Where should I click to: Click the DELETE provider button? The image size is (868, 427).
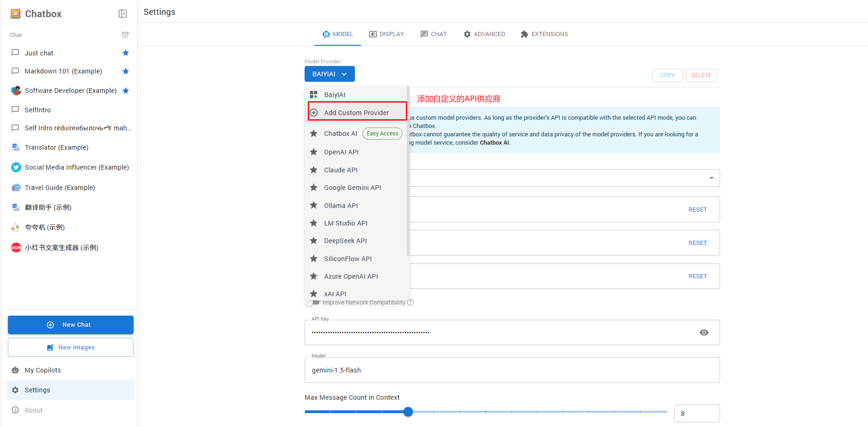702,75
